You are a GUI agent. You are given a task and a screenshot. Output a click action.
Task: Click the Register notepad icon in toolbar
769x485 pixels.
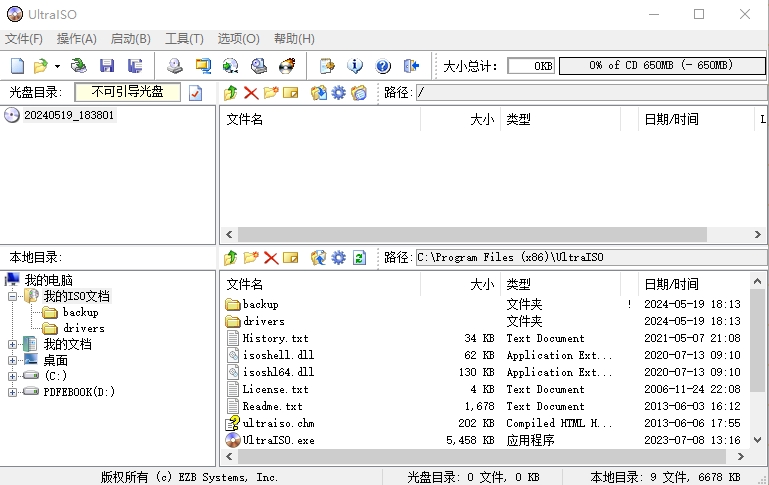coord(327,66)
